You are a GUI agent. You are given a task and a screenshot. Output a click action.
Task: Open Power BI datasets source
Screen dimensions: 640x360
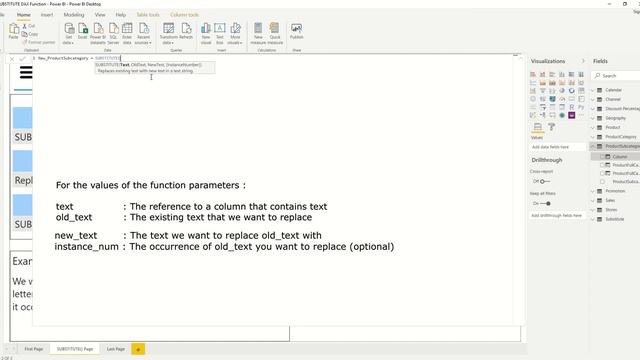click(98, 33)
